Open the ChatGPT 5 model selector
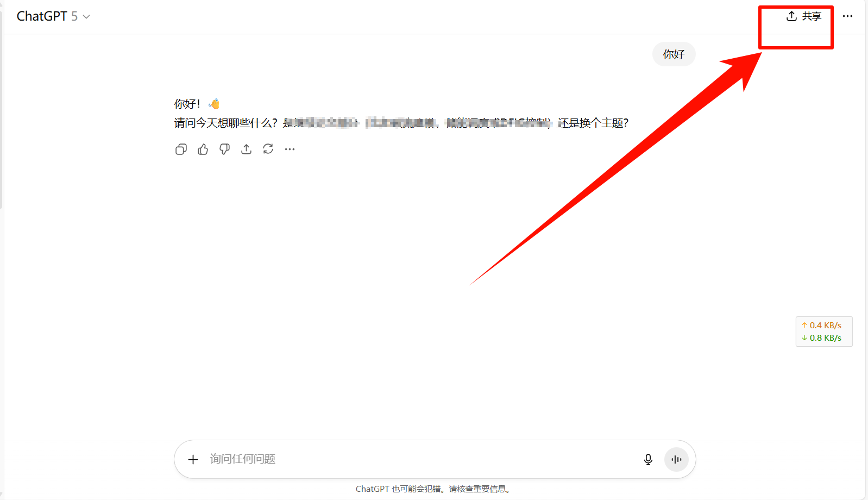Viewport: 868px width, 500px height. tap(53, 16)
